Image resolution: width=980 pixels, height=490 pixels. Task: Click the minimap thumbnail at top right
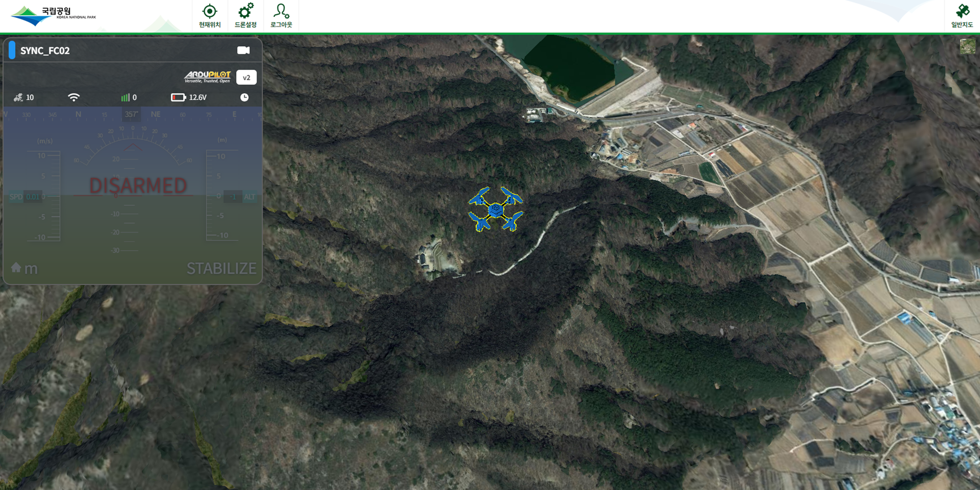pos(968,46)
